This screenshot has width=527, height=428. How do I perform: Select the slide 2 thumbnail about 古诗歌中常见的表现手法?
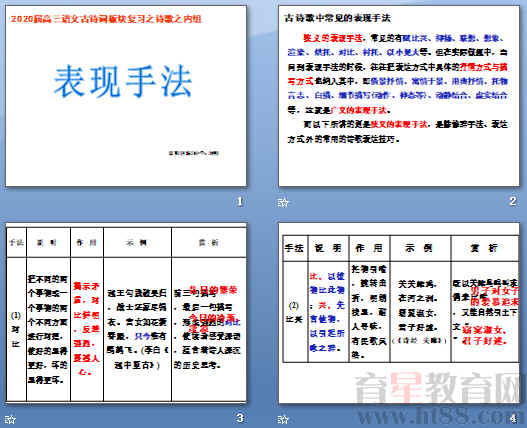click(399, 96)
